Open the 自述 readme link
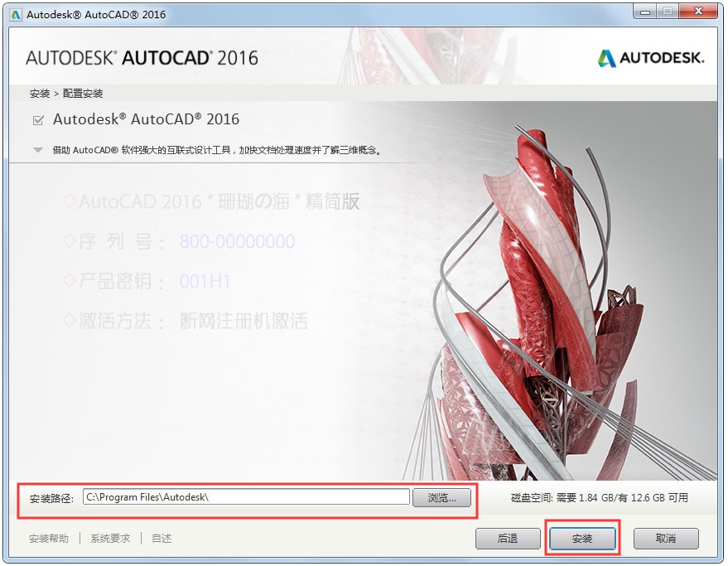This screenshot has width=728, height=566. [x=162, y=538]
